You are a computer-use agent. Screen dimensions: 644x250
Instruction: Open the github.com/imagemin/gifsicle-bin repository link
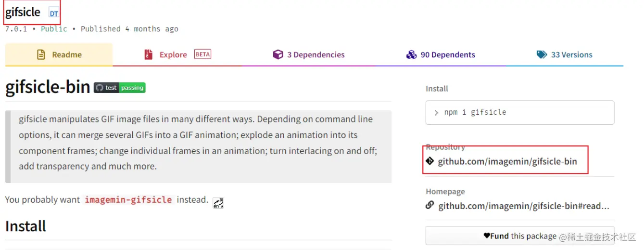point(507,161)
